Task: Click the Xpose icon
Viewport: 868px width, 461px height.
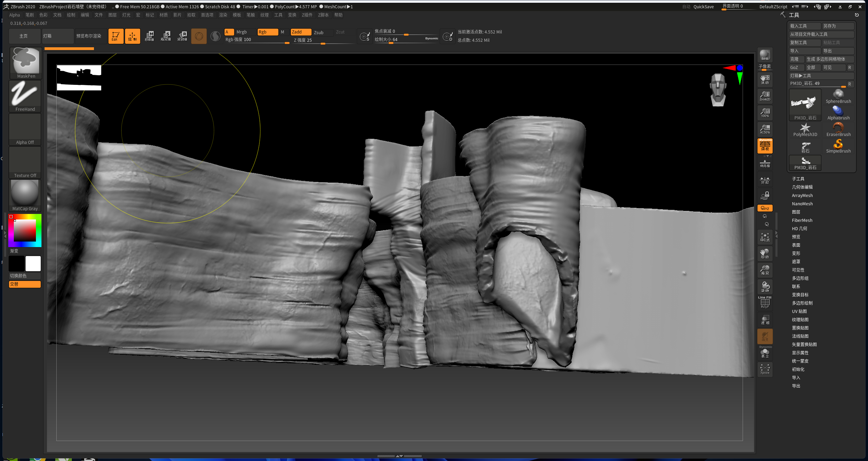Action: (765, 369)
